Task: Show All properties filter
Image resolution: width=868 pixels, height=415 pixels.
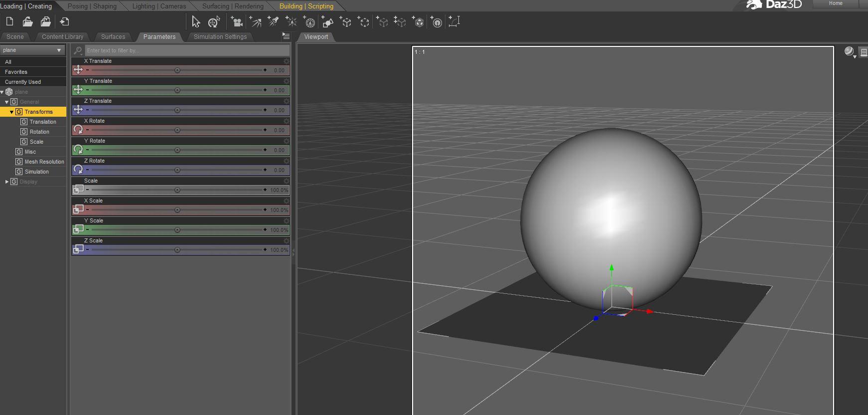Action: (x=33, y=62)
